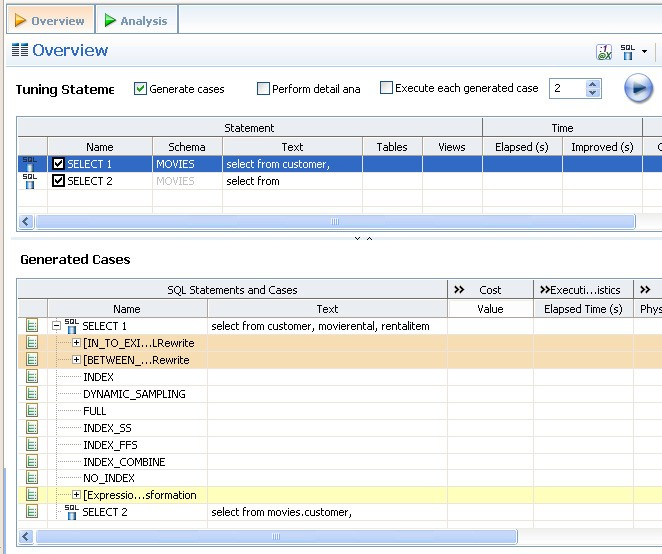Open the dropdown arrow next to SQL toolbar icon
The height and width of the screenshot is (554, 662).
coord(645,52)
